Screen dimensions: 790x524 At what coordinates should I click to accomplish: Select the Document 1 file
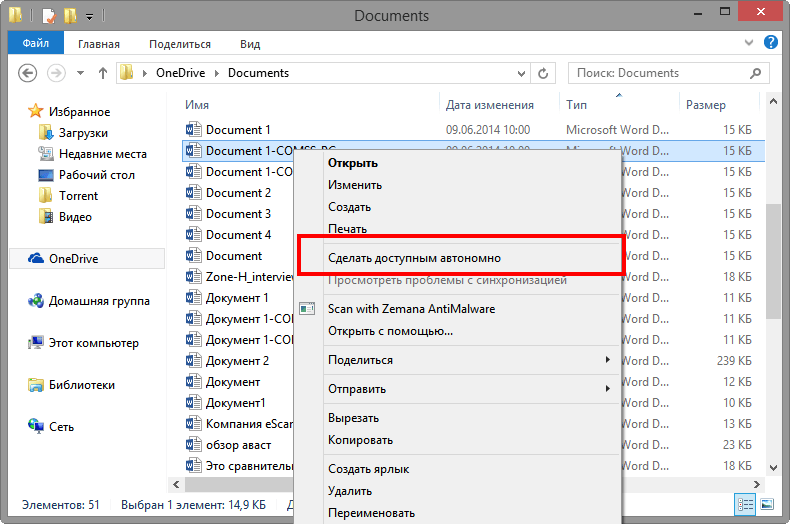click(238, 130)
